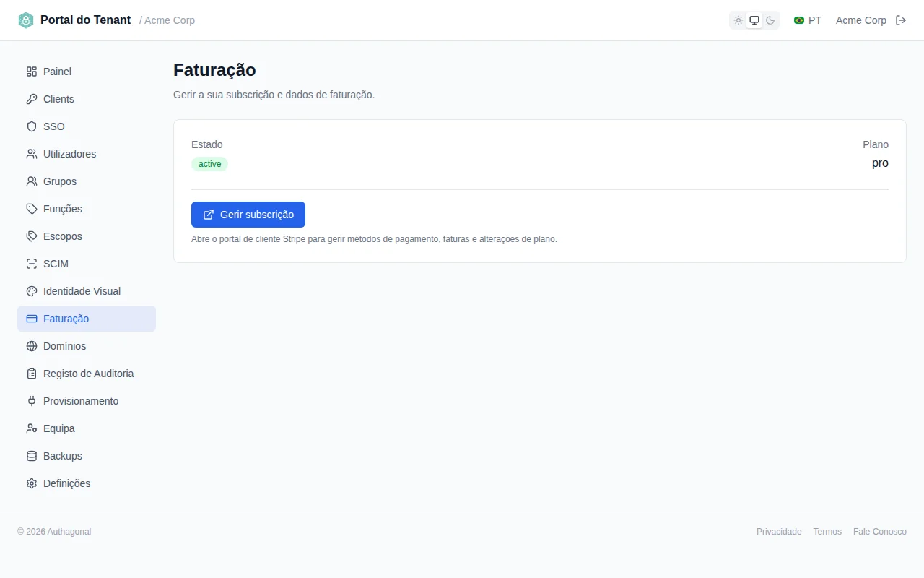Open the Privacidade footer link
Screen dimensions: 924x578
pos(779,532)
